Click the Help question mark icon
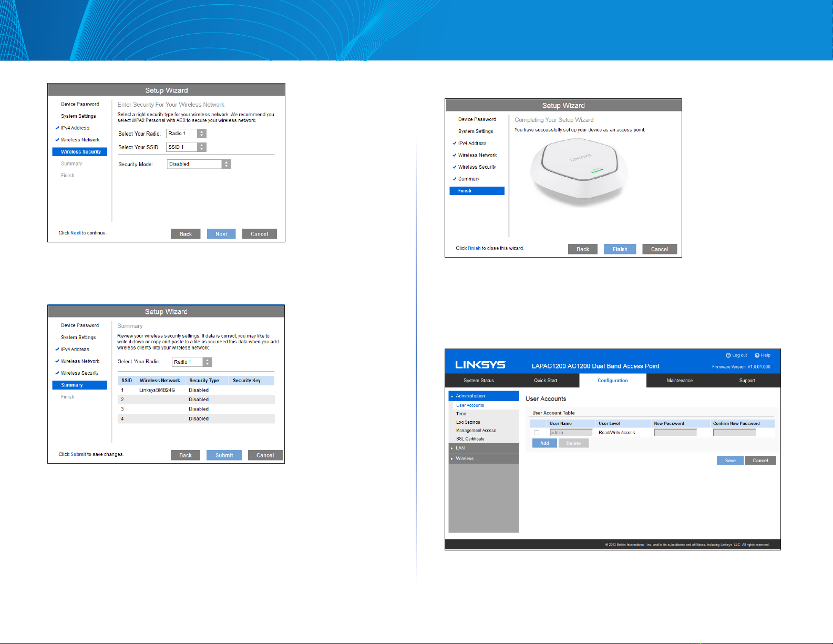833x644 pixels. (757, 355)
